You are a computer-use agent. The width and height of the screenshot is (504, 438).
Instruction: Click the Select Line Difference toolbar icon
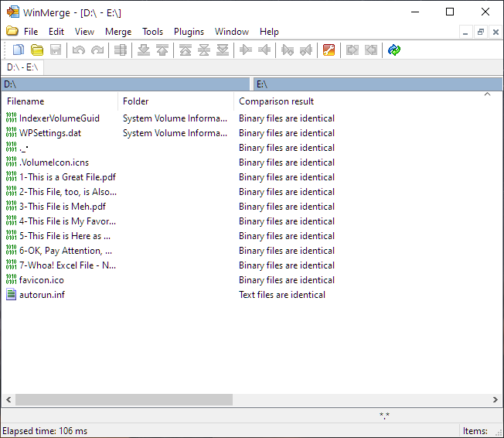pos(121,50)
